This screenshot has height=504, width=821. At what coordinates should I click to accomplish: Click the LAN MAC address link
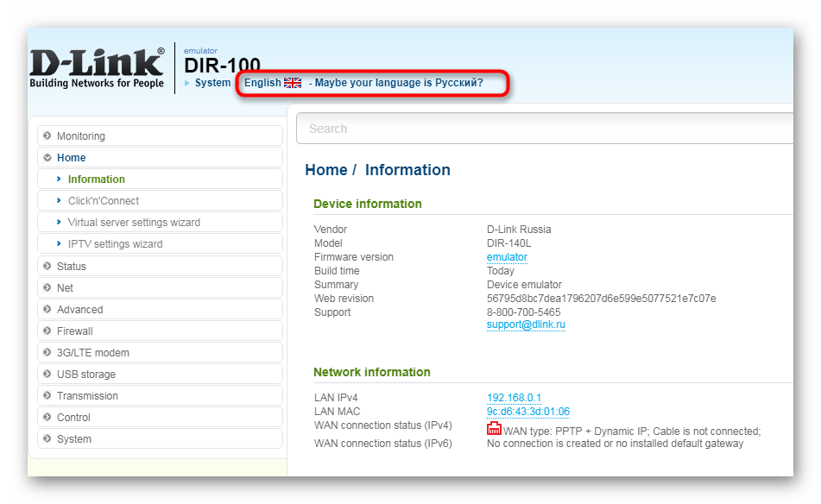point(528,412)
